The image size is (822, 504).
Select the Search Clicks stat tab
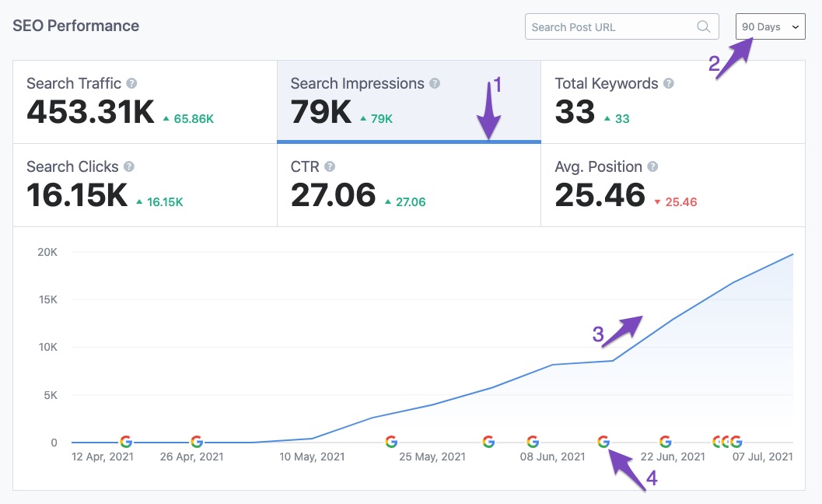pos(145,185)
